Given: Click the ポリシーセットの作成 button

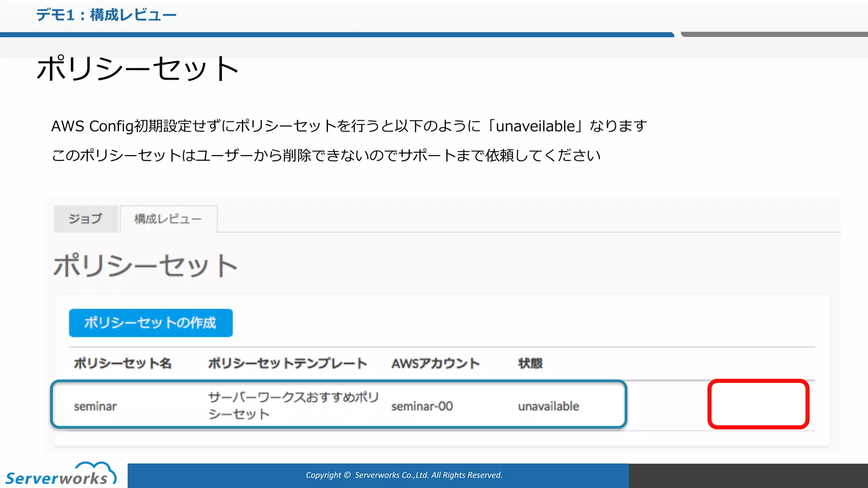Looking at the screenshot, I should click(150, 323).
